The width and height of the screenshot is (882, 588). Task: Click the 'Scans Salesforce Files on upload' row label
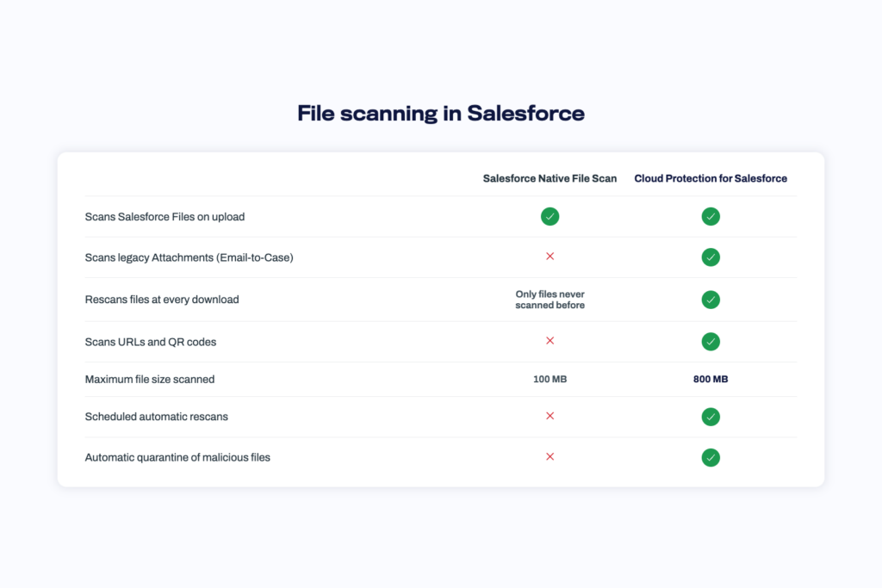[165, 217]
